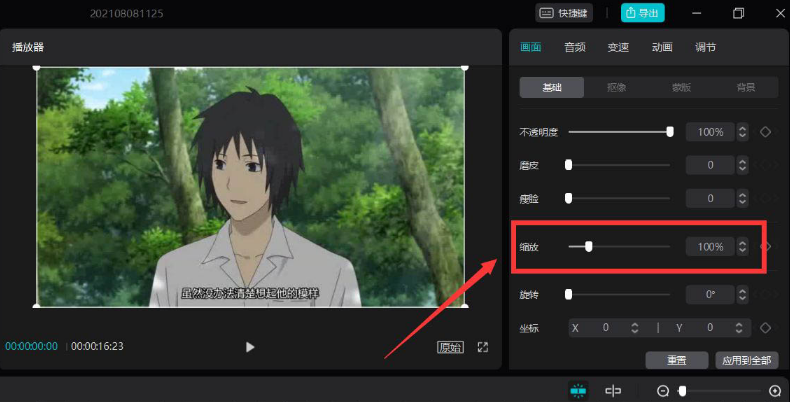
Task: Add a keyframe with the 坐标 diamond icon
Action: pos(765,328)
